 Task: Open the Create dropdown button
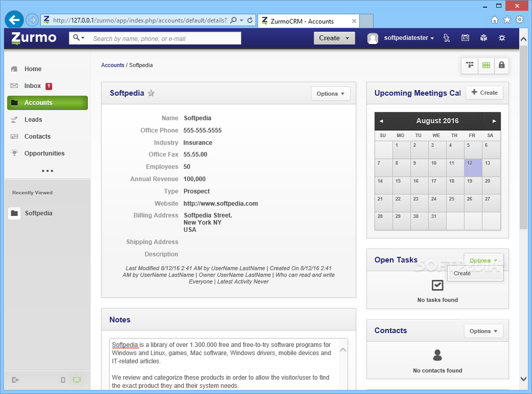334,38
